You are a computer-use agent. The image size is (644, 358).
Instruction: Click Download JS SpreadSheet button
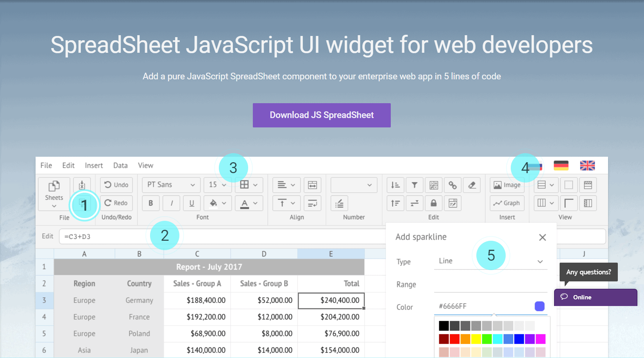point(322,115)
